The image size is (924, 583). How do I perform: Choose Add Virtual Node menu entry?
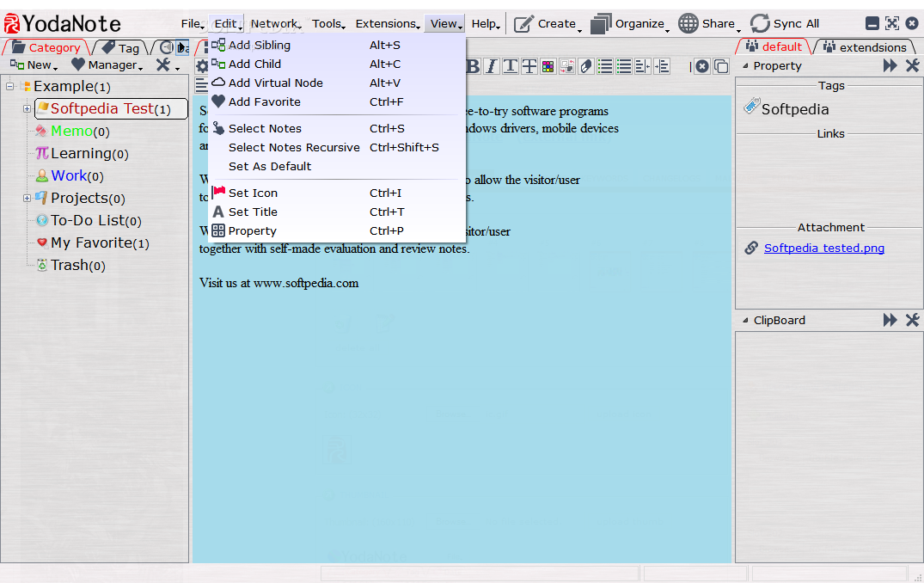click(x=336, y=83)
